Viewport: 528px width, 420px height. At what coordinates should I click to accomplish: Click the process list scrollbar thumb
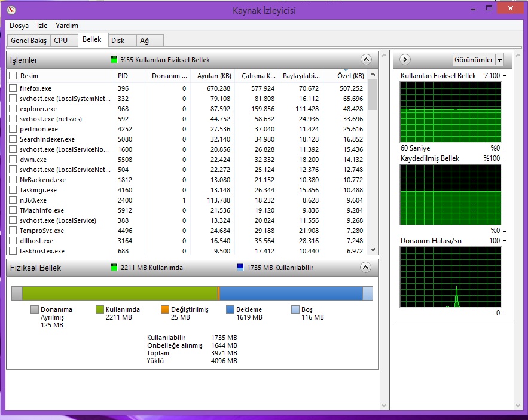coord(373,94)
